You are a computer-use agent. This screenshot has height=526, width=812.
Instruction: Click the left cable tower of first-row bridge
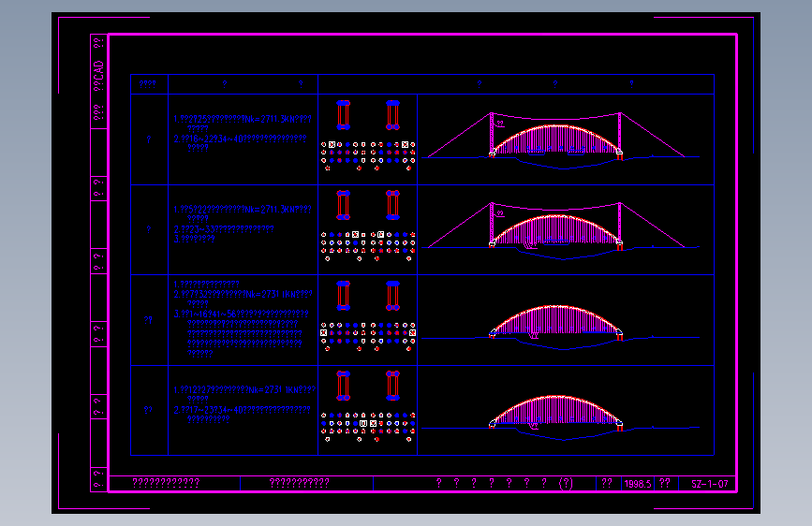tap(492, 134)
